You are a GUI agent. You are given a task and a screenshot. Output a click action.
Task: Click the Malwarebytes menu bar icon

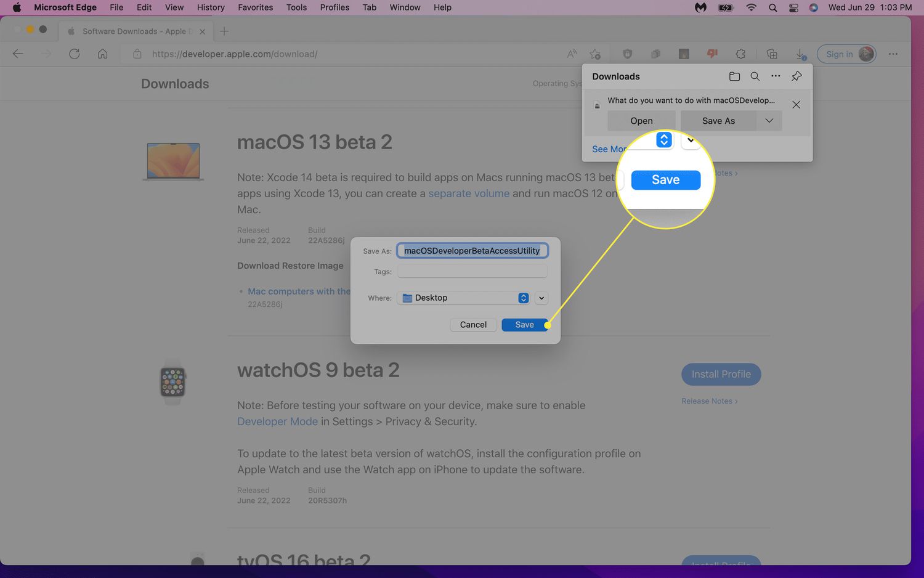pos(700,7)
